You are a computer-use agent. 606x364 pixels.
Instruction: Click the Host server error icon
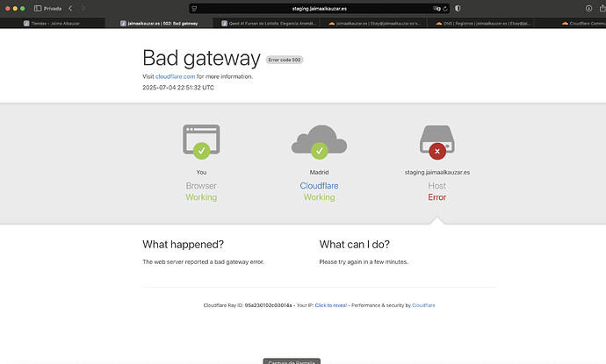point(437,142)
